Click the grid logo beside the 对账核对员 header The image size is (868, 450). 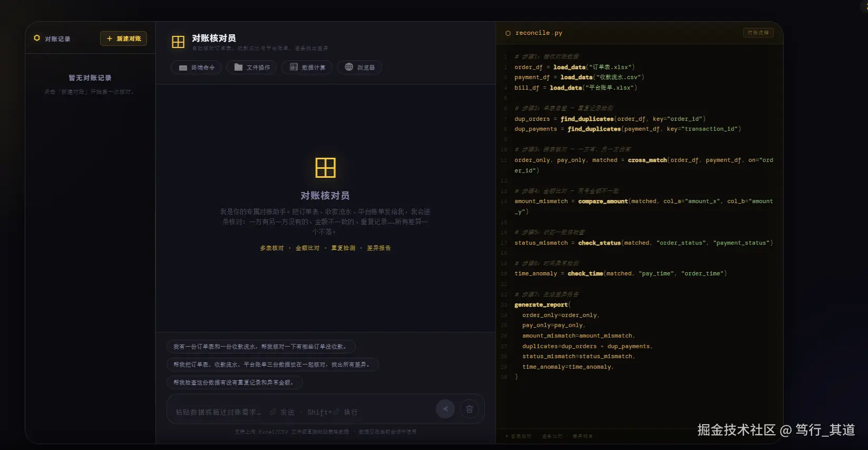178,42
